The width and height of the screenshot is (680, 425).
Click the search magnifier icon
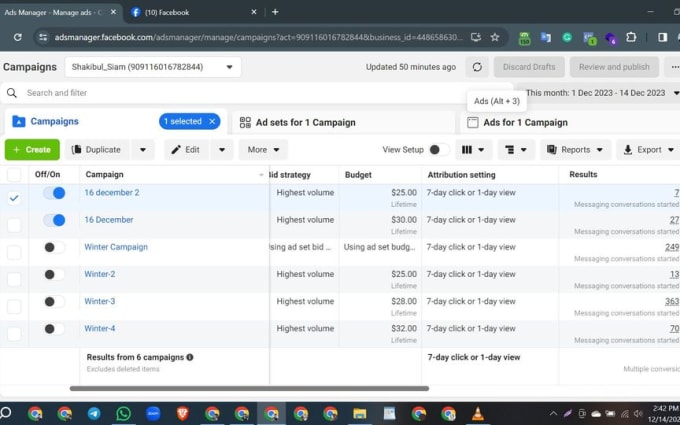[x=12, y=93]
